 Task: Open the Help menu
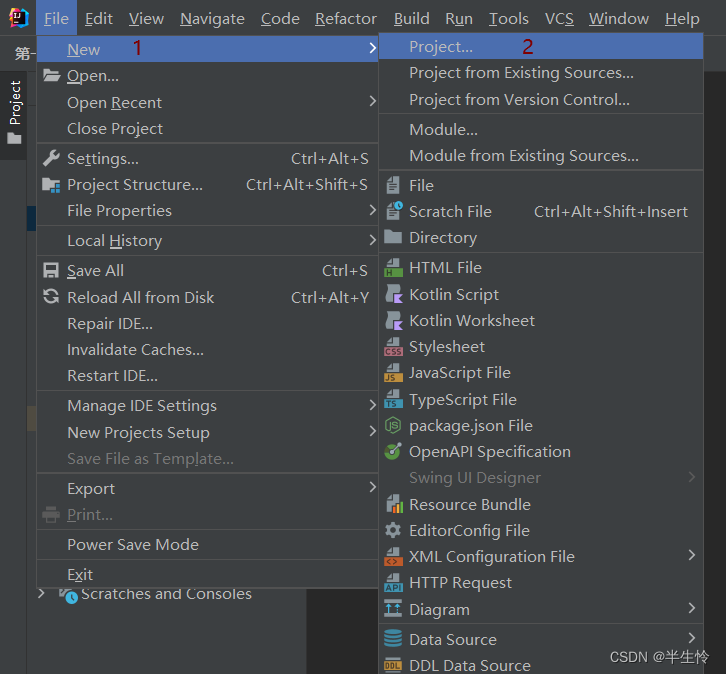(682, 19)
